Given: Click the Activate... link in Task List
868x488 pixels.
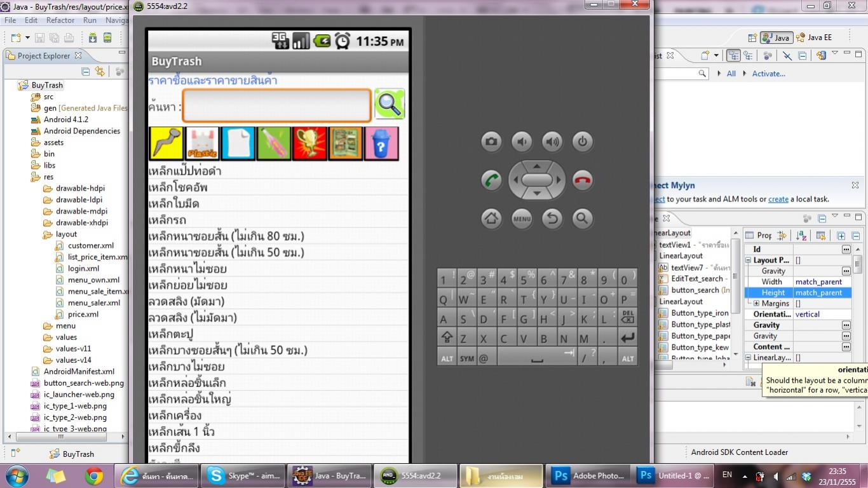Looking at the screenshot, I should pyautogui.click(x=769, y=74).
